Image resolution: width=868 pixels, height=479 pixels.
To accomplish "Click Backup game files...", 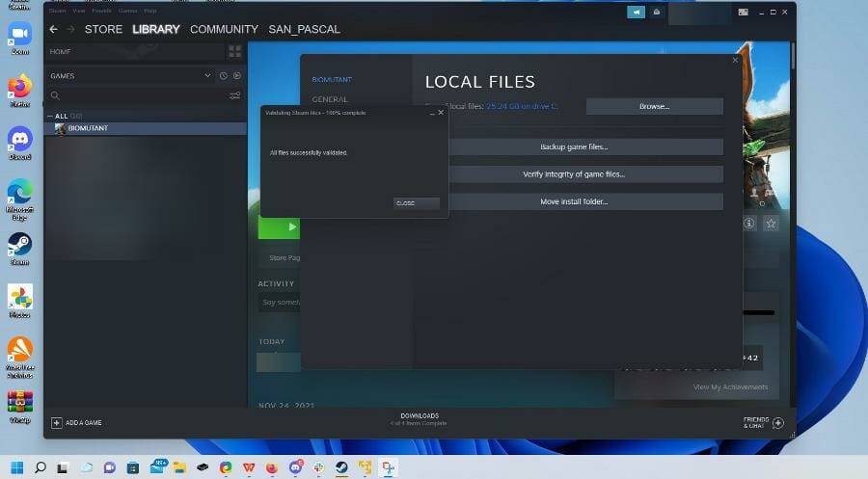I will (574, 147).
